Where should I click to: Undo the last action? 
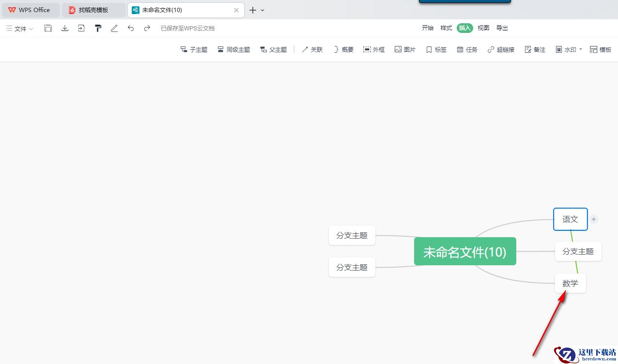131,28
